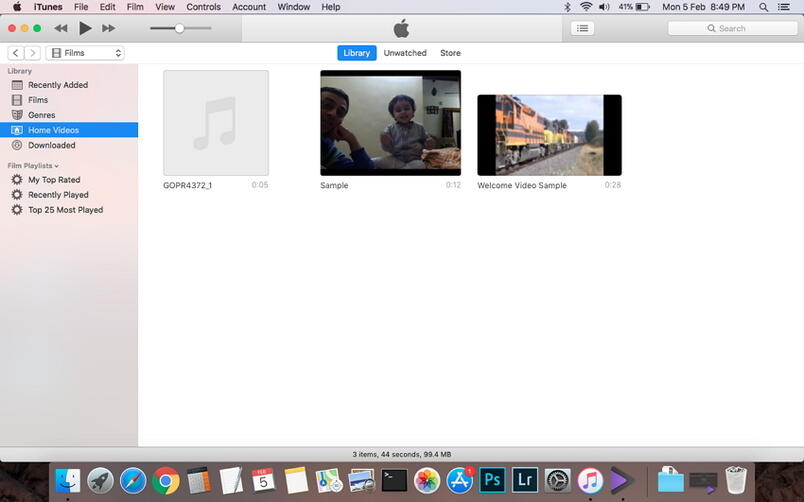Select Downloaded in the sidebar

coord(69,145)
